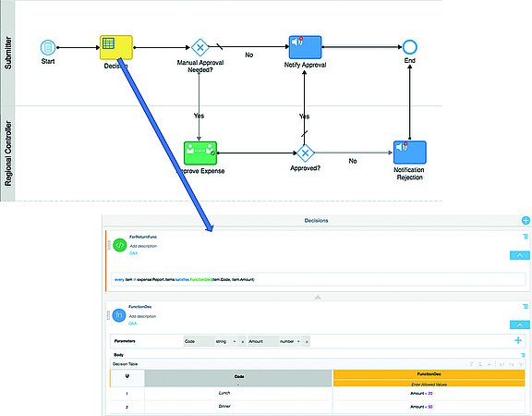The height and width of the screenshot is (416, 532).
Task: Select the Start event node
Action: click(x=48, y=47)
